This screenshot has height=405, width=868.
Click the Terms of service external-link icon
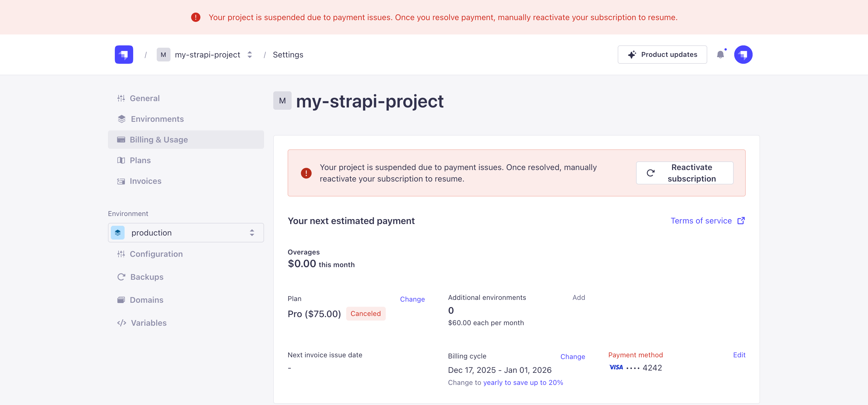click(741, 221)
